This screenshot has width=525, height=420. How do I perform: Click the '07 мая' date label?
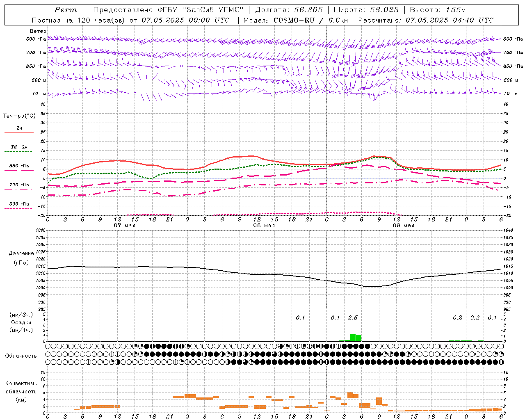pos(125,226)
